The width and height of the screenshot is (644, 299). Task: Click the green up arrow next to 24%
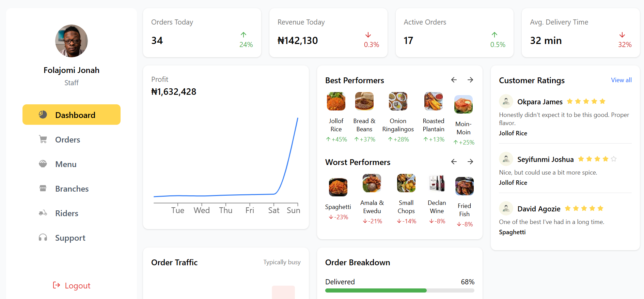point(243,35)
